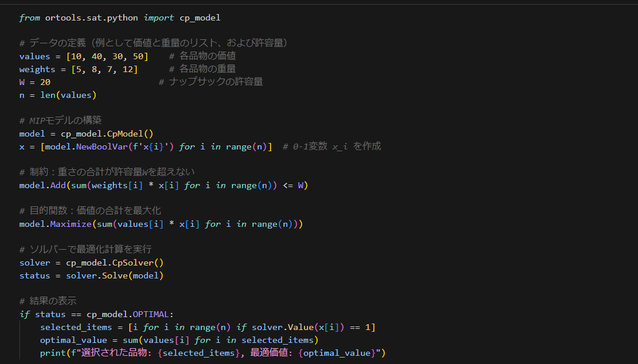The height and width of the screenshot is (364, 638).
Task: Click the solver.Value call in list comprehension
Action: point(283,328)
